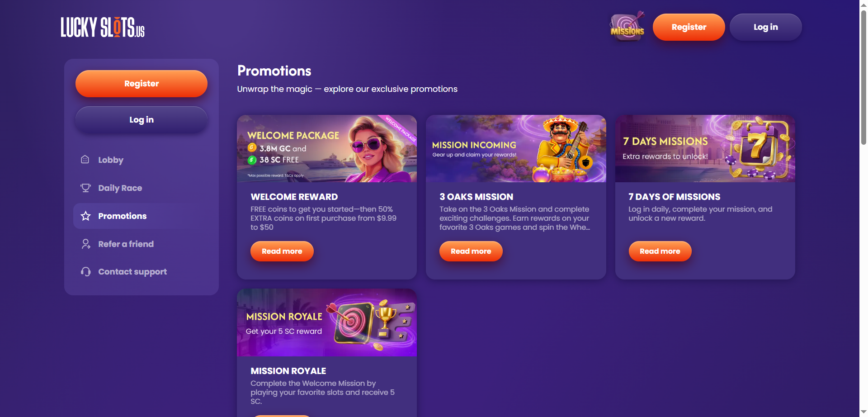868x417 pixels.
Task: Click the Refer a friend person icon
Action: tap(85, 244)
